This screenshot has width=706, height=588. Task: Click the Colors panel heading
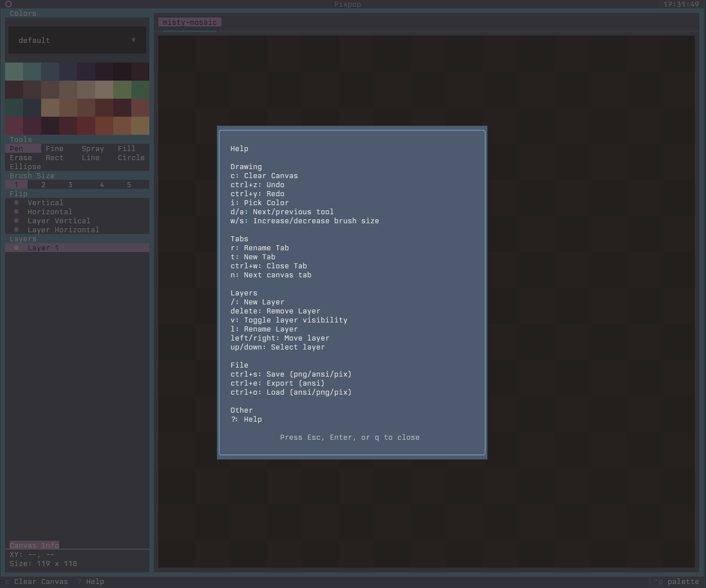[x=23, y=14]
